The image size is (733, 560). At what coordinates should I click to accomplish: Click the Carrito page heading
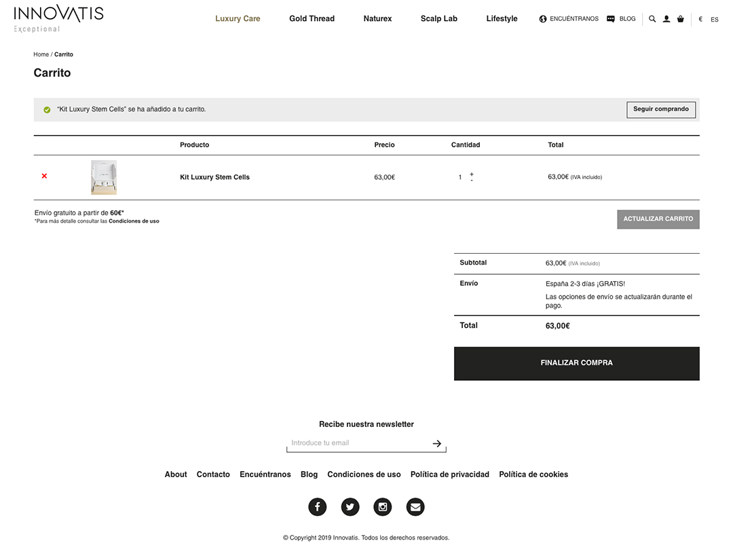pos(52,73)
